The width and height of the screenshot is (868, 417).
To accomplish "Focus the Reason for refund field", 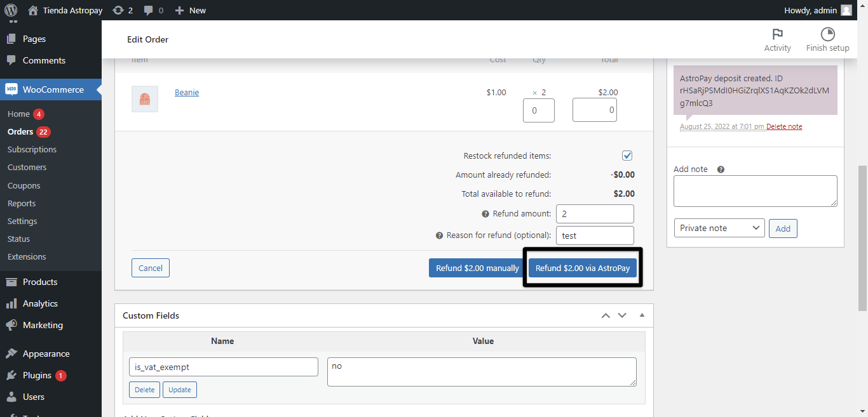I will [595, 235].
